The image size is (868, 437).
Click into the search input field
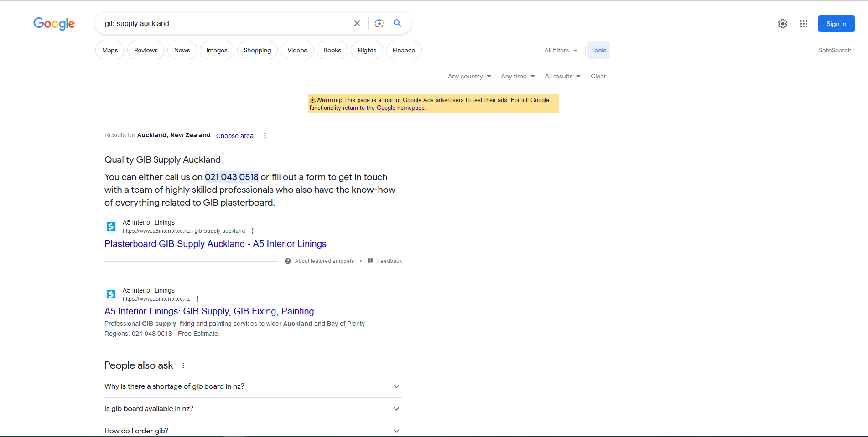[226, 23]
